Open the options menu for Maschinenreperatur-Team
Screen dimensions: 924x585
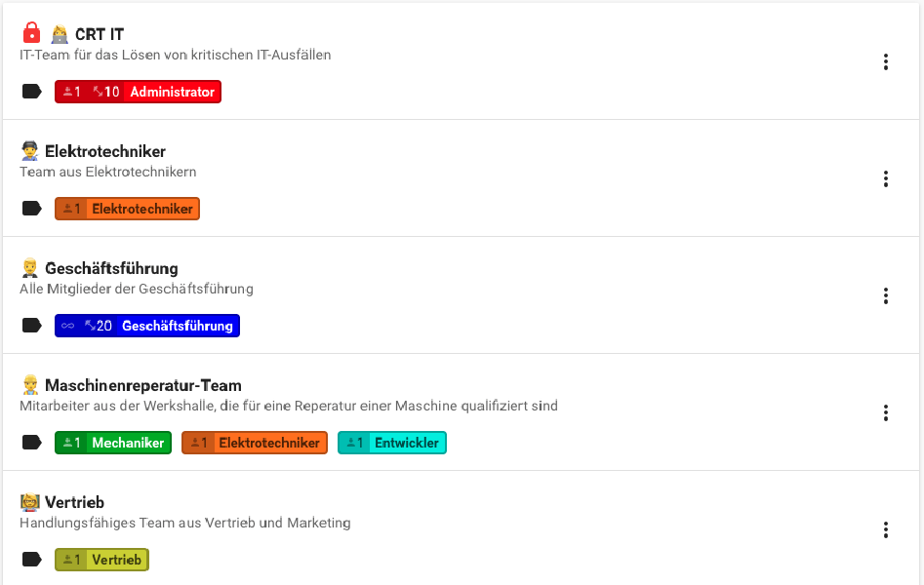point(886,412)
